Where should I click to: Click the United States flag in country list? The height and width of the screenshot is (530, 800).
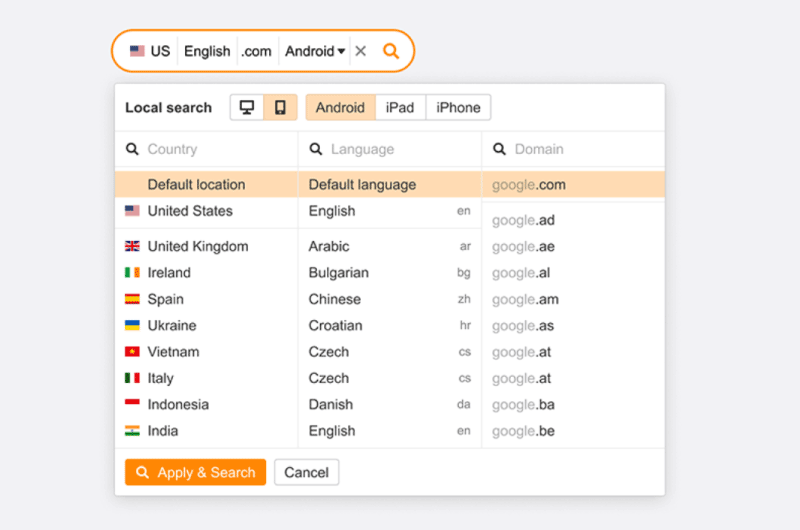point(132,211)
